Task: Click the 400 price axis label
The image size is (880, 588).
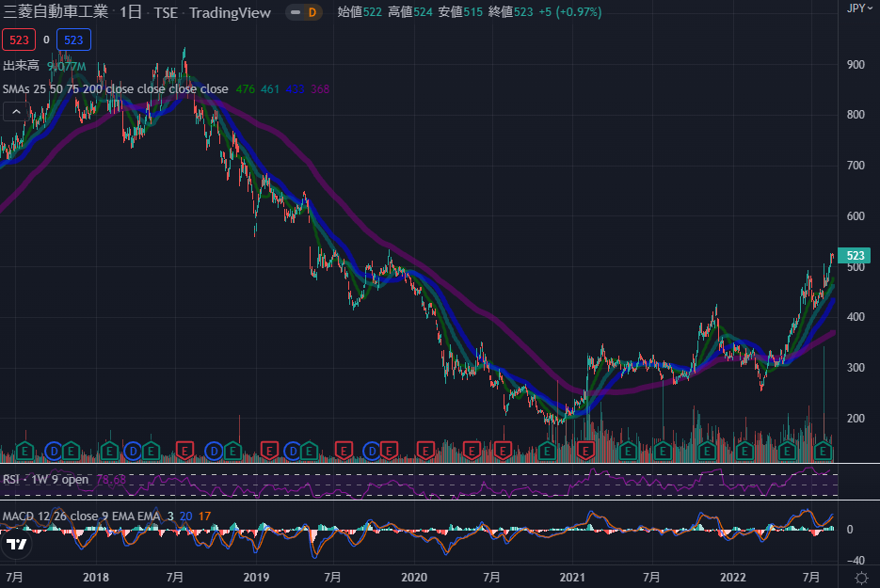Action: pos(856,317)
